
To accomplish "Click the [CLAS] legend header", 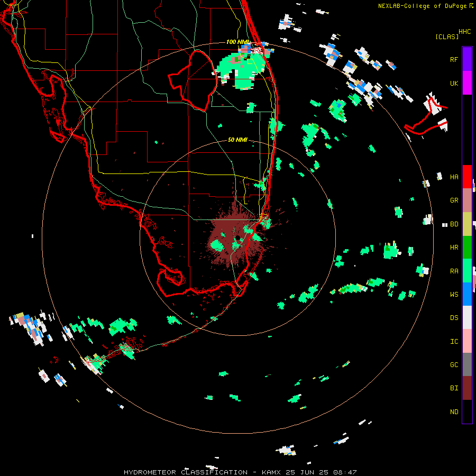I will click(447, 36).
